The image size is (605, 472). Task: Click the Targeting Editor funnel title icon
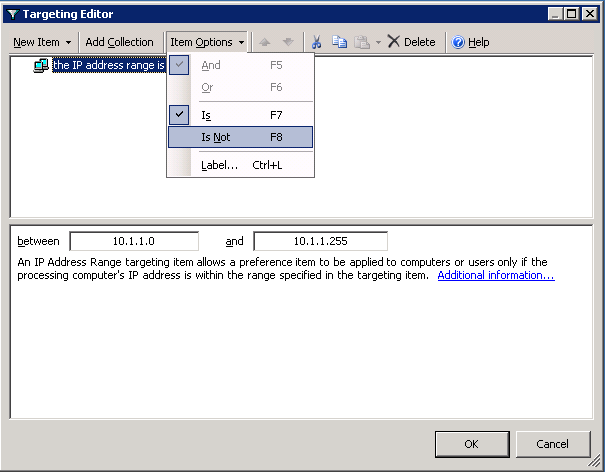[12, 14]
